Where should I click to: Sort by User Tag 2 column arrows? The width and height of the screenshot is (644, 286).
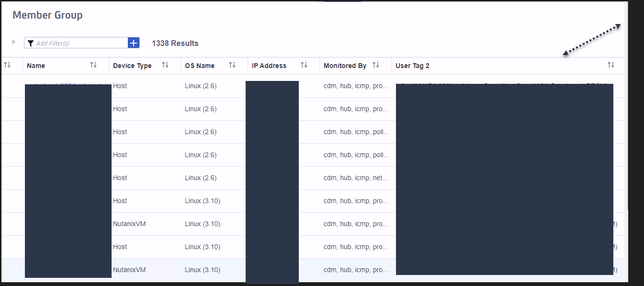tap(611, 65)
